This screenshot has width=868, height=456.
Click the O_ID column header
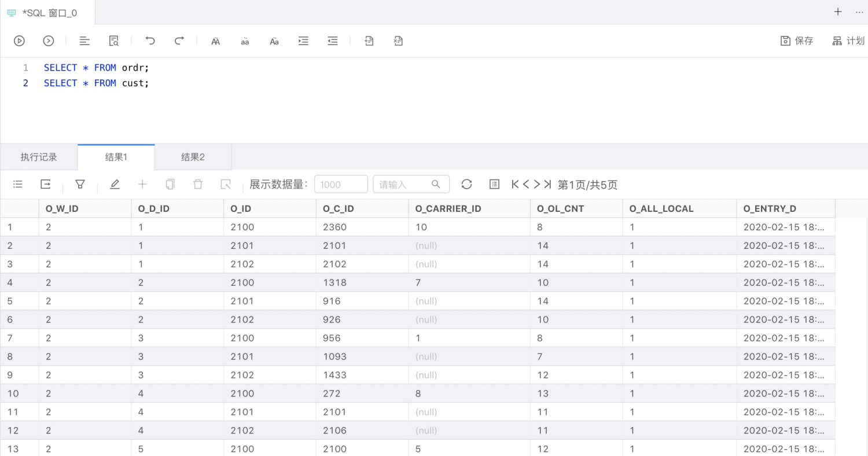click(x=270, y=208)
